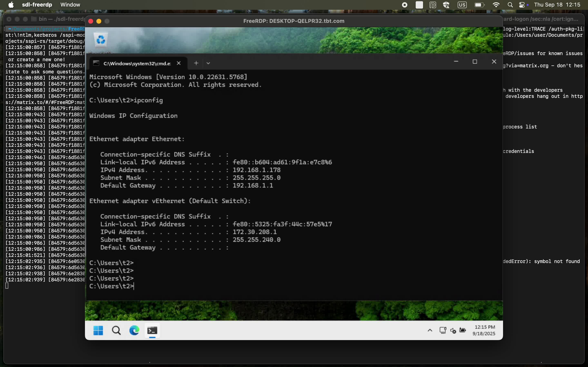The width and height of the screenshot is (588, 367).
Task: Open the Windows Start menu
Action: point(98,330)
